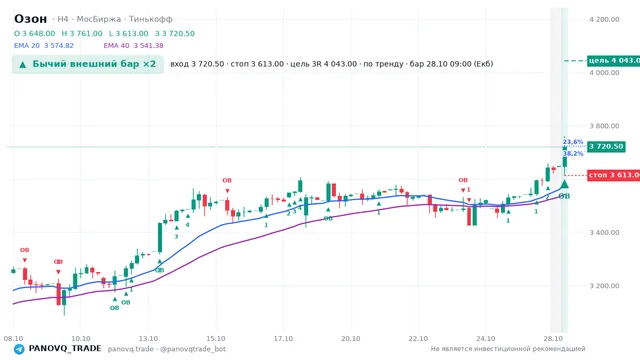Click the red OB marker before the 24.10 candles

(463, 180)
